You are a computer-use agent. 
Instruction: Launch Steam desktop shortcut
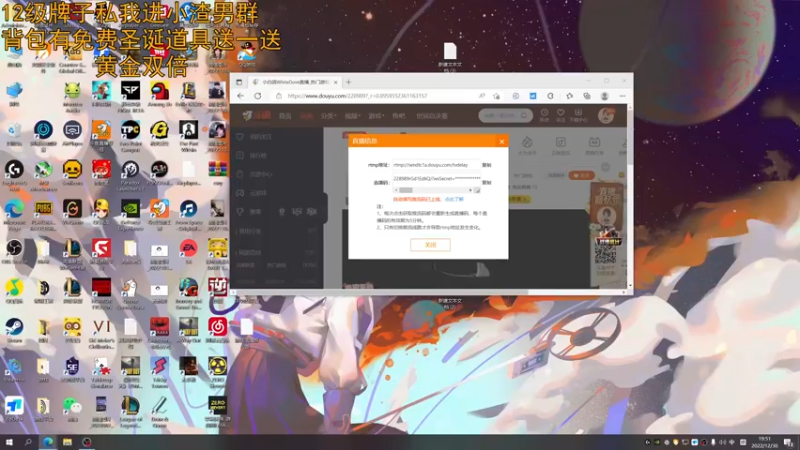click(x=14, y=330)
